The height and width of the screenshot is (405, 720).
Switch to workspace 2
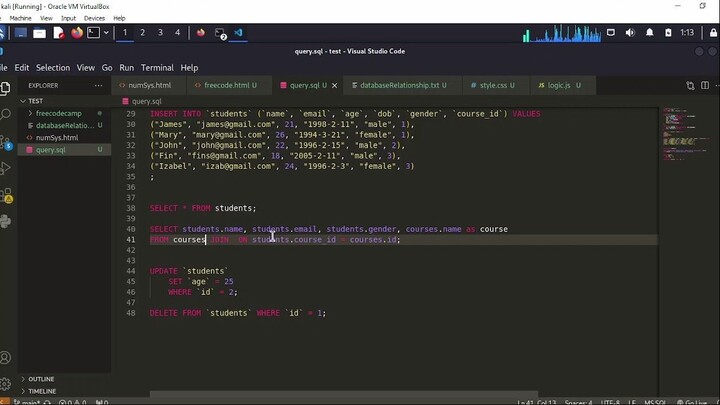coord(142,33)
